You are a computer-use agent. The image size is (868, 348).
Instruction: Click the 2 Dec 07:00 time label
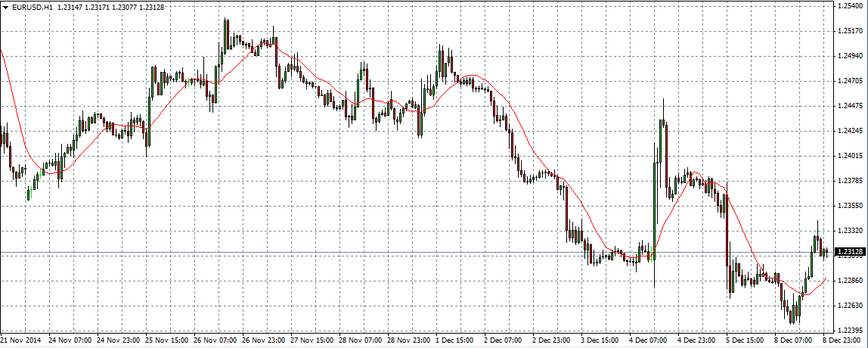click(x=503, y=339)
